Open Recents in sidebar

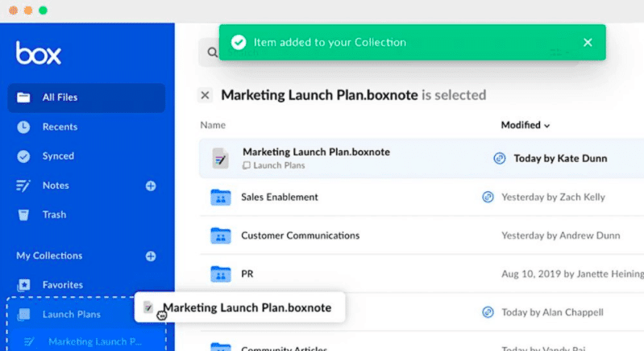tap(60, 127)
